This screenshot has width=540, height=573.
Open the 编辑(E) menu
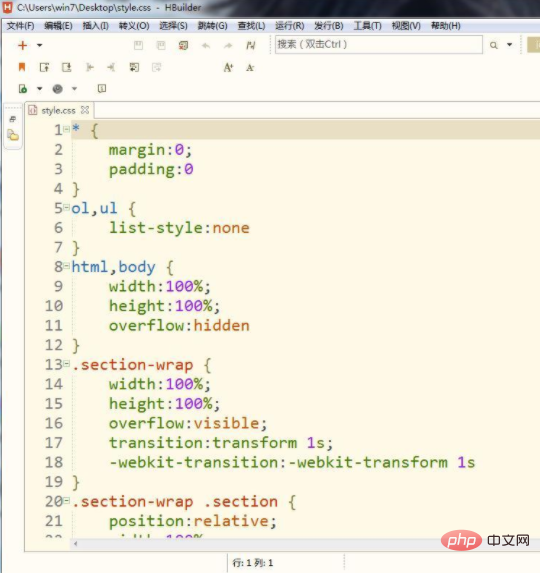58,26
